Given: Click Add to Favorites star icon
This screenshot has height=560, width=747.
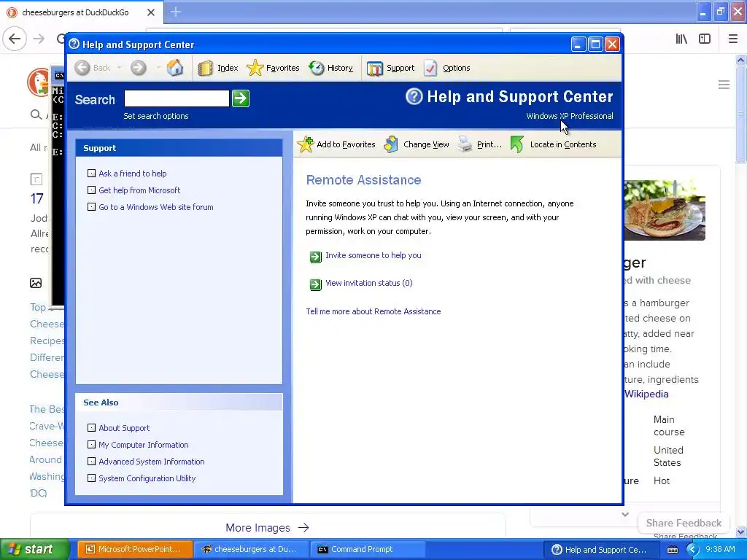Looking at the screenshot, I should click(306, 144).
